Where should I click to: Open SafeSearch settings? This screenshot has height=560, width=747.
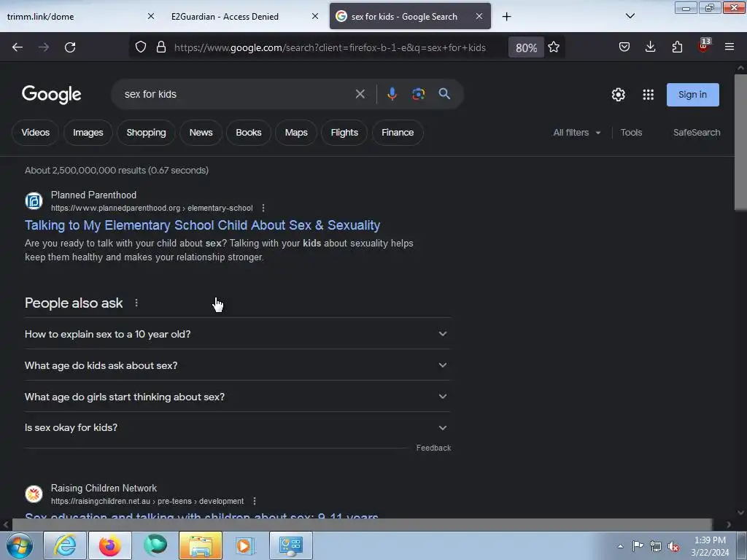point(697,133)
